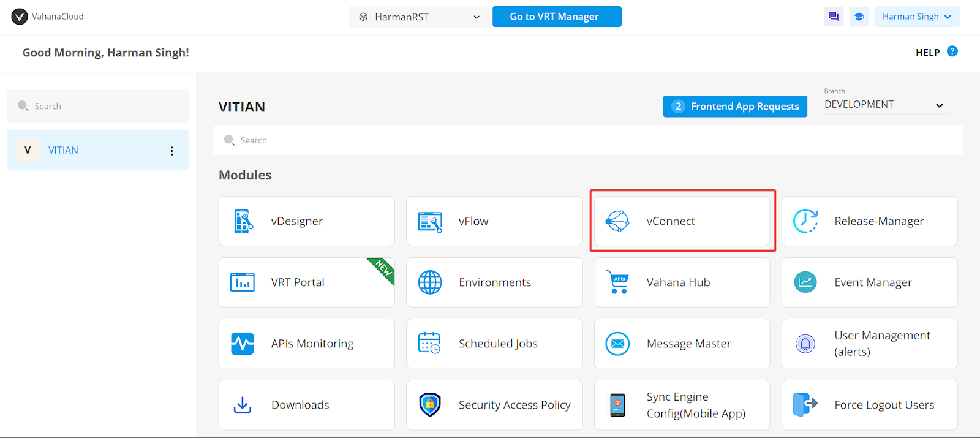Click Go to VRT Manager button
Viewport: 980px width, 438px height.
click(x=557, y=17)
